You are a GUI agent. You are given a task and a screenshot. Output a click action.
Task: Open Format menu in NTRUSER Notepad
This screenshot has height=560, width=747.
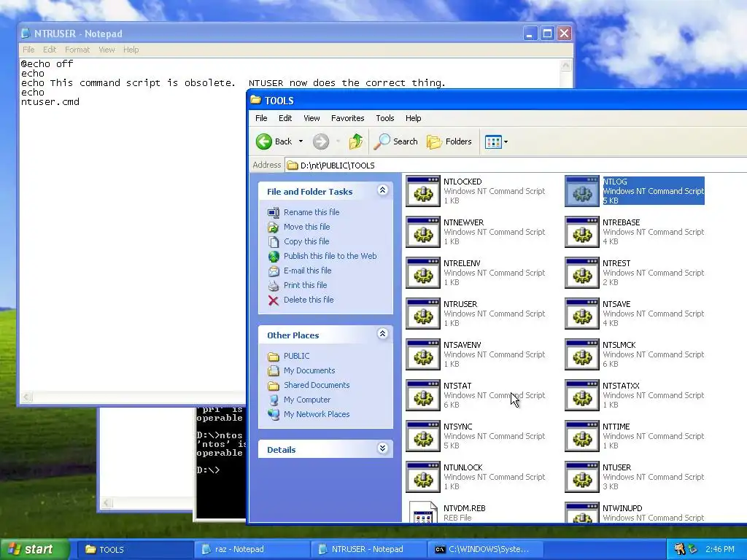point(77,50)
